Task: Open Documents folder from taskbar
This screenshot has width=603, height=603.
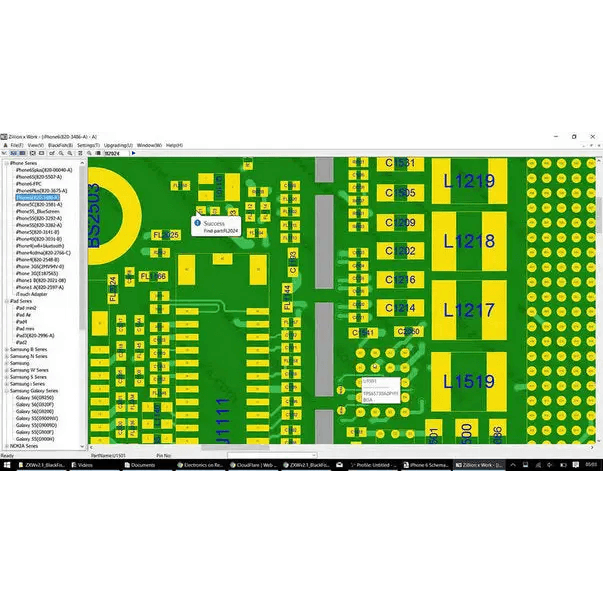Action: click(141, 465)
